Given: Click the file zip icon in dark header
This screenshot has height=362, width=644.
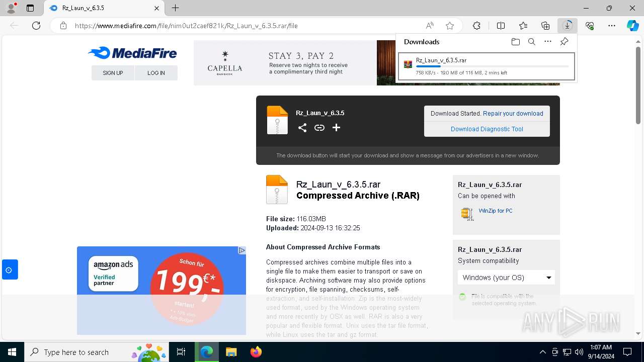Looking at the screenshot, I should tap(277, 120).
